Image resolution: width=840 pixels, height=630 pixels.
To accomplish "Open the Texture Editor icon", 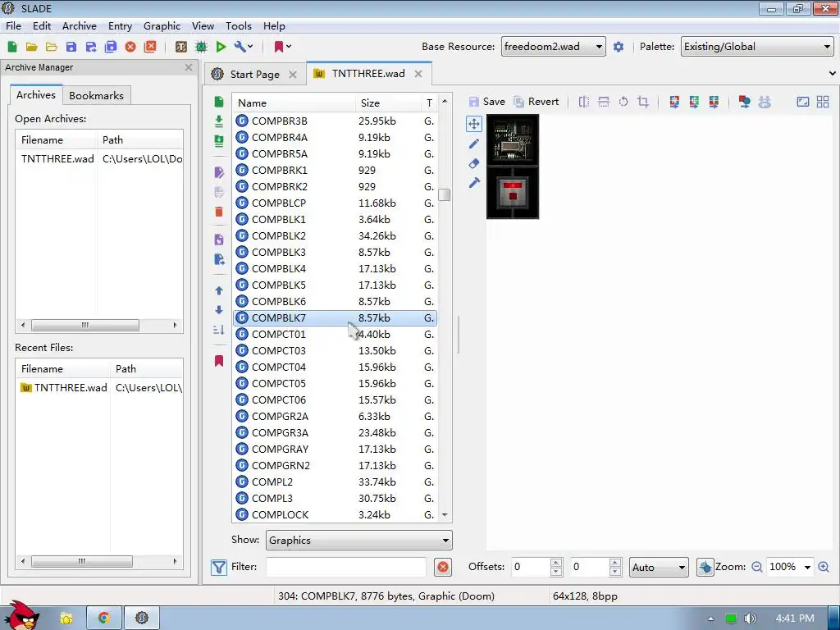I will (181, 47).
